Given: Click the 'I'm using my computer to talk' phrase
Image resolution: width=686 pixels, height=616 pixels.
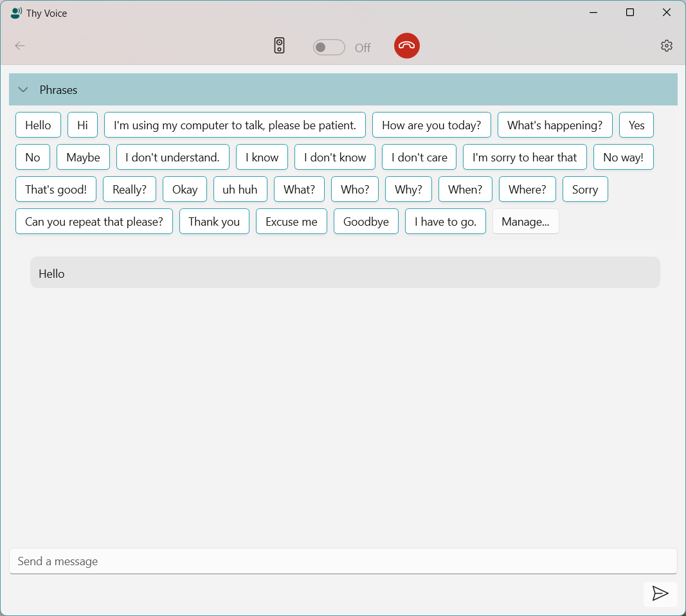Looking at the screenshot, I should coord(235,125).
